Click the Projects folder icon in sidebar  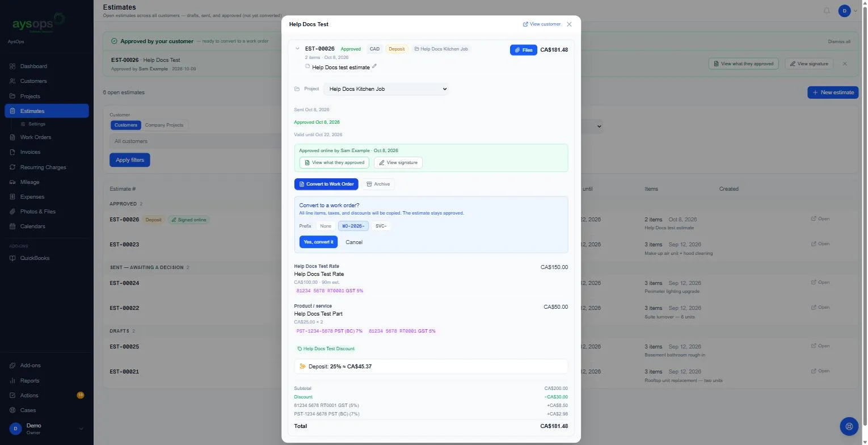[12, 96]
